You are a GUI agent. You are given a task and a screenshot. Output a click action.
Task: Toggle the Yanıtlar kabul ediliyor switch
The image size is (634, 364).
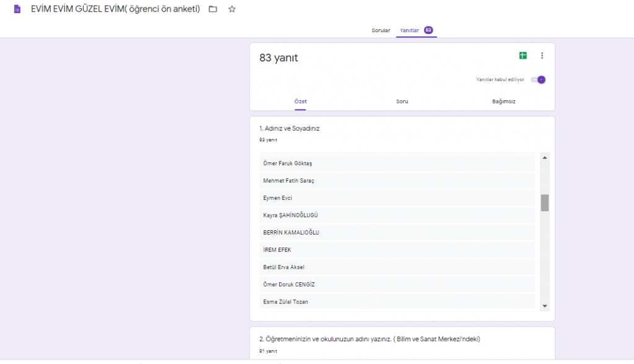click(539, 80)
